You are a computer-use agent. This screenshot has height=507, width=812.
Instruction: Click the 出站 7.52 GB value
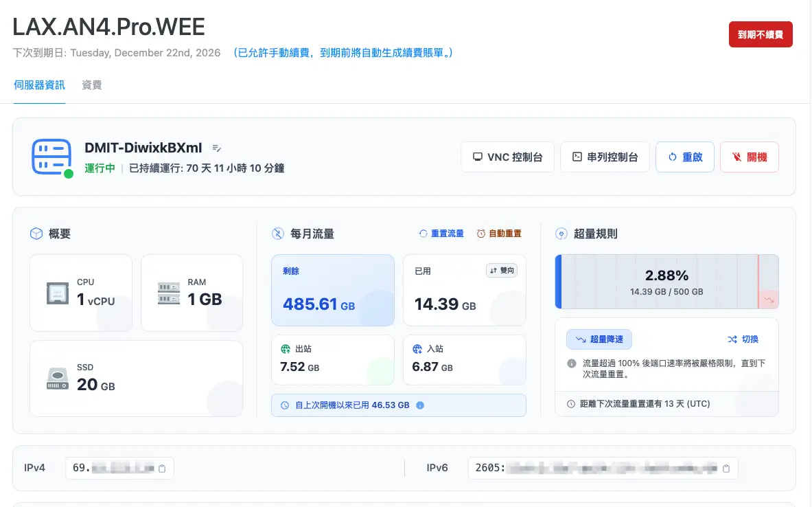300,367
